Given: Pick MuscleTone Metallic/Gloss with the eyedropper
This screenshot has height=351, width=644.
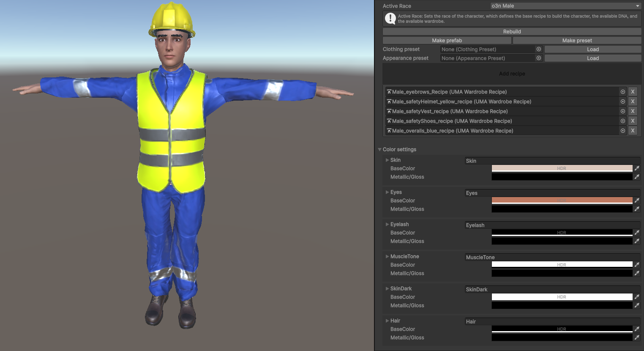Looking at the screenshot, I should 637,273.
